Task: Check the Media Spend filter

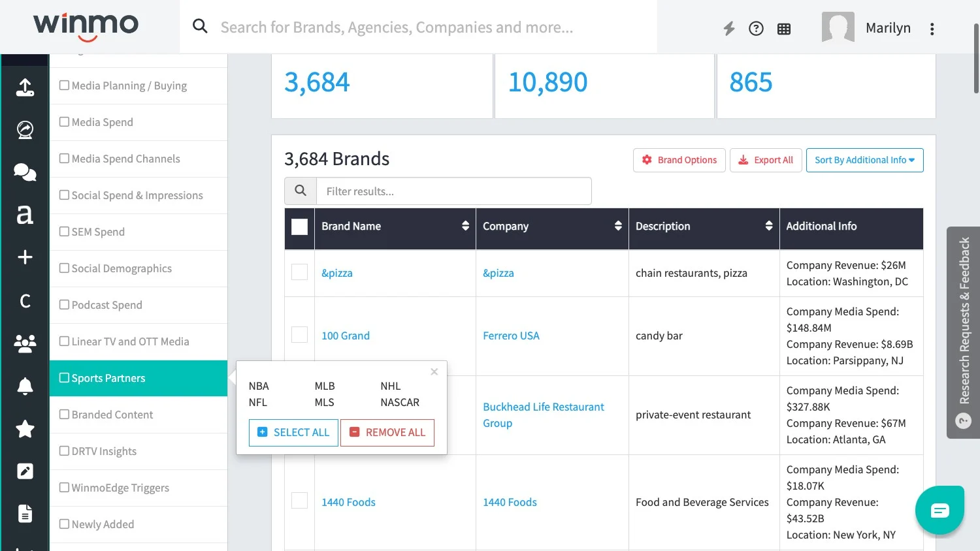Action: [64, 121]
